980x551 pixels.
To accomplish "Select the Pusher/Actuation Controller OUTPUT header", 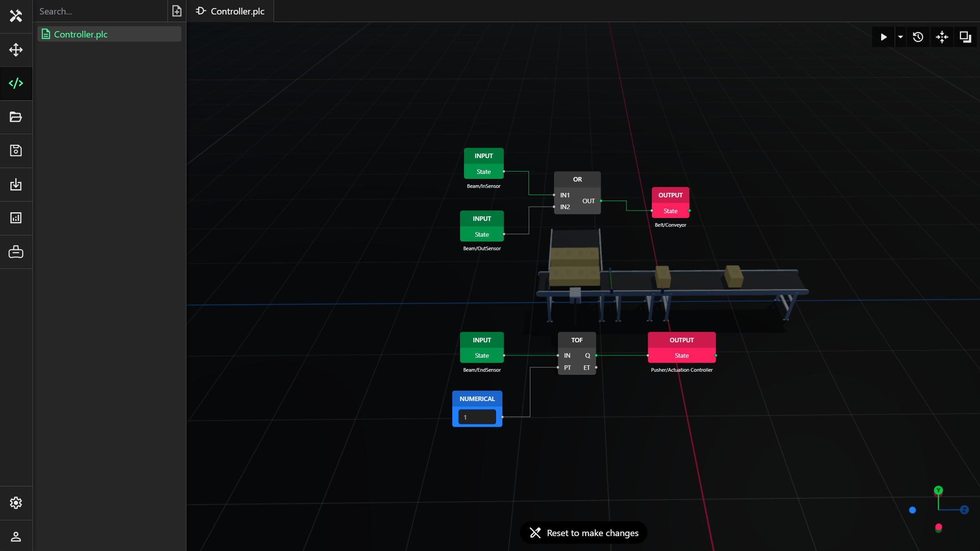I will tap(682, 340).
